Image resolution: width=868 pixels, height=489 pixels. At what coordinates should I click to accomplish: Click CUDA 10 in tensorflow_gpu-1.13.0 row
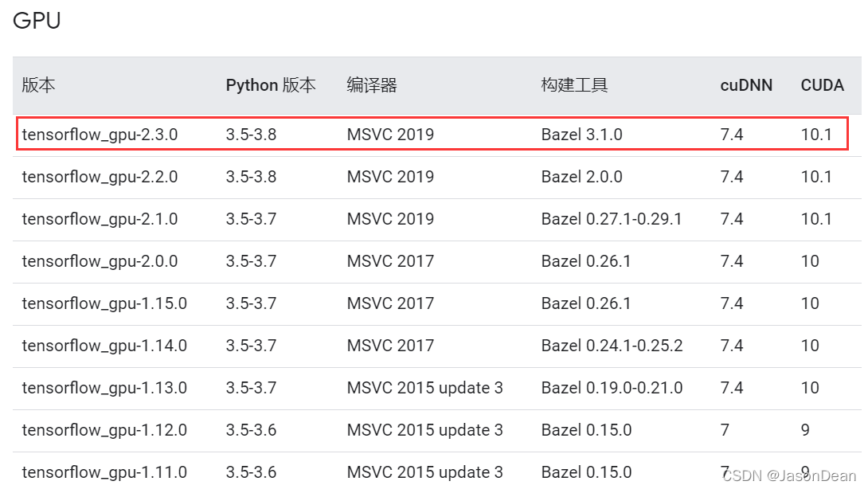click(x=811, y=388)
